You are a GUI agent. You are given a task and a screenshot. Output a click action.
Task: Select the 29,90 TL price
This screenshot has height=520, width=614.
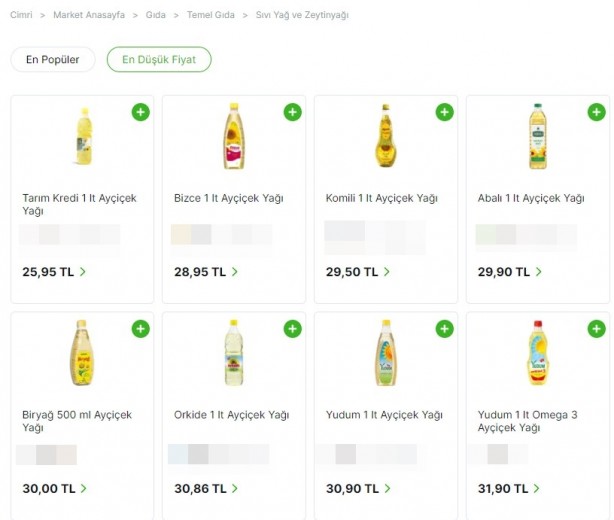coord(504,272)
